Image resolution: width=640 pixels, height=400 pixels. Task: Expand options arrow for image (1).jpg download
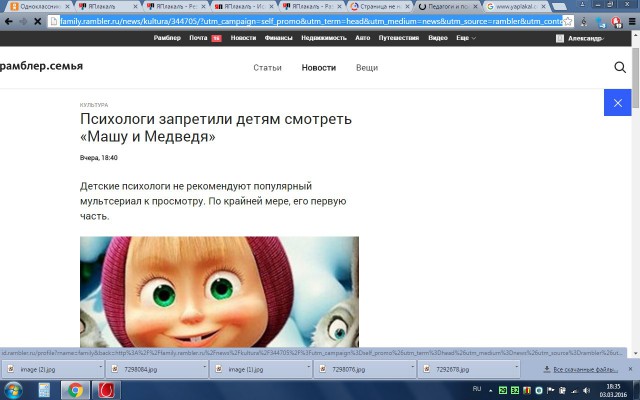(308, 367)
